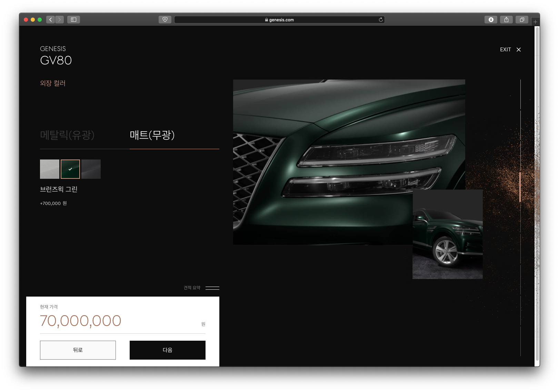Open the privacy shield icon
Viewport: 559px width, 392px height.
165,20
